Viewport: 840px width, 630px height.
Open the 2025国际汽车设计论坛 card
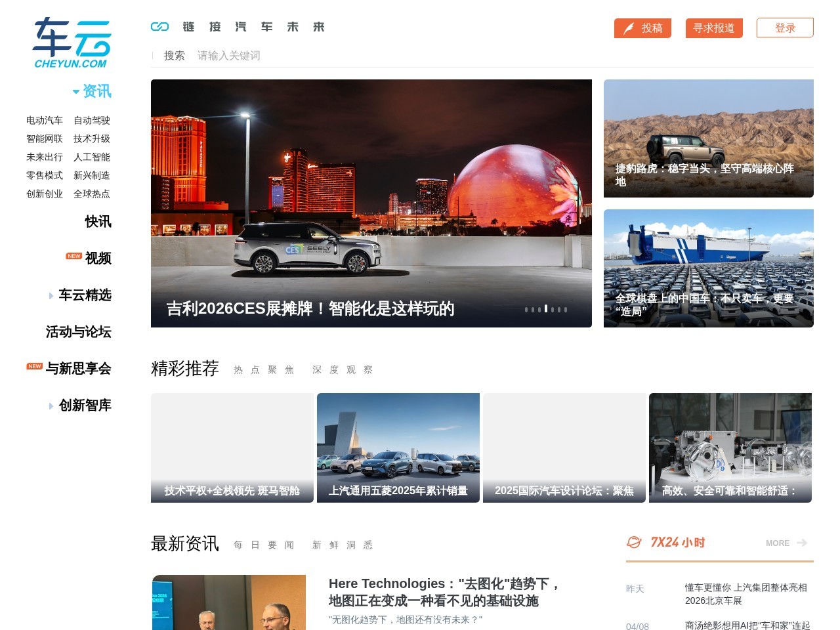click(564, 448)
